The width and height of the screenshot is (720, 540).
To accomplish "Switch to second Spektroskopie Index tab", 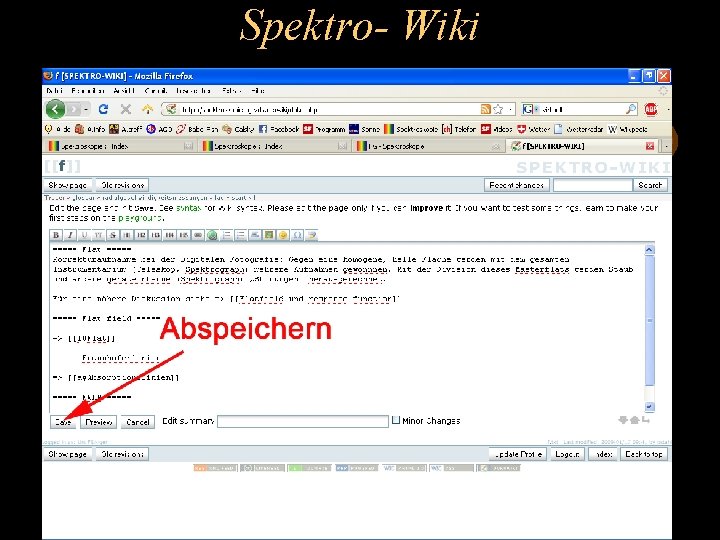I will (275, 146).
